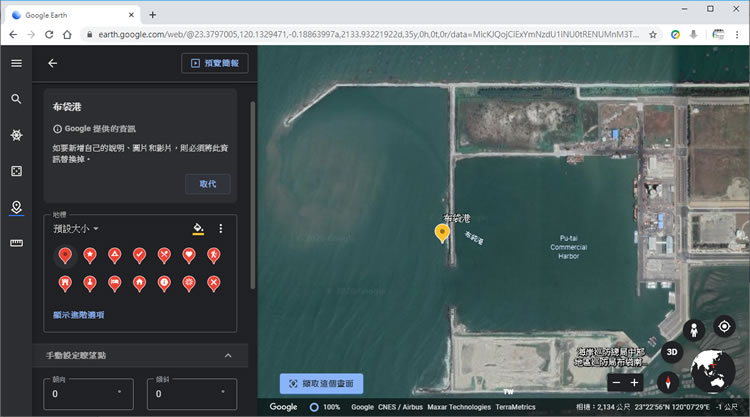Select the checkmark pin icon

(139, 255)
